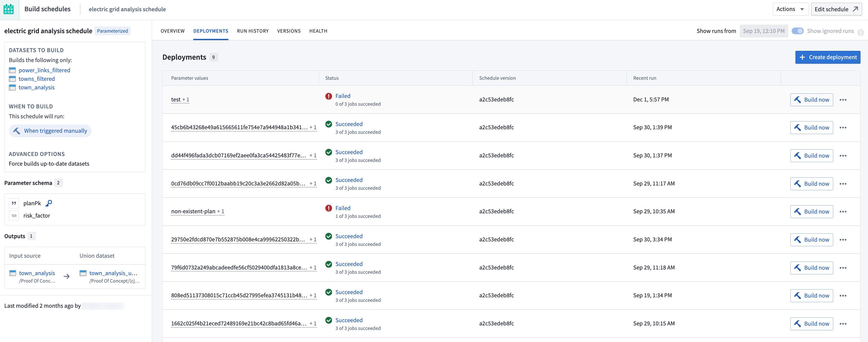This screenshot has height=342, width=868.
Task: Open the Sep 19, 12:10 PM date picker
Action: pyautogui.click(x=764, y=31)
